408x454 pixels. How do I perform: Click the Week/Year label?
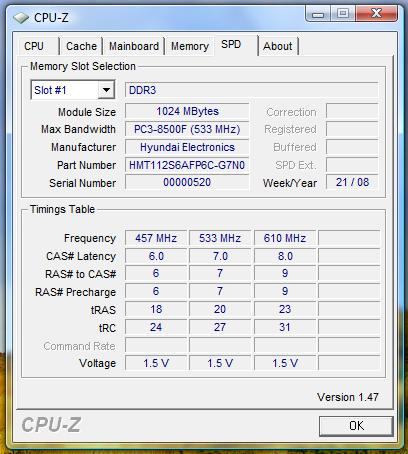pyautogui.click(x=290, y=183)
